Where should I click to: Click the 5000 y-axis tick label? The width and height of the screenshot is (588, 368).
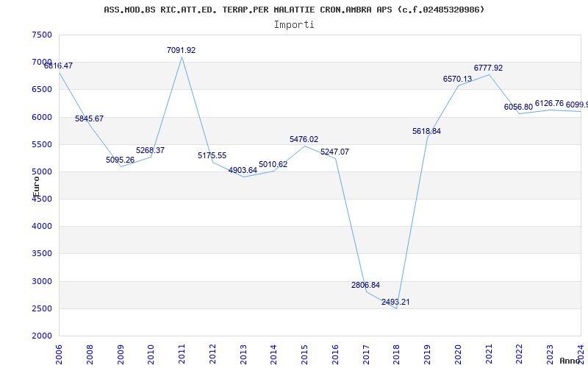tap(42, 172)
